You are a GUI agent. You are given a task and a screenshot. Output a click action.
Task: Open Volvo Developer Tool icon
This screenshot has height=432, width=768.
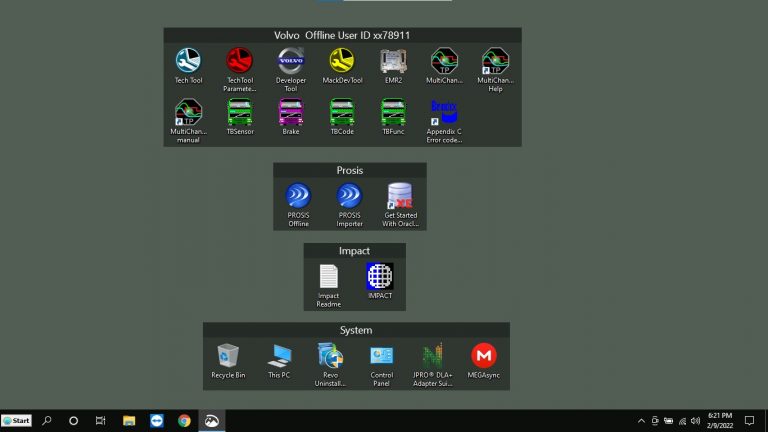(290, 61)
